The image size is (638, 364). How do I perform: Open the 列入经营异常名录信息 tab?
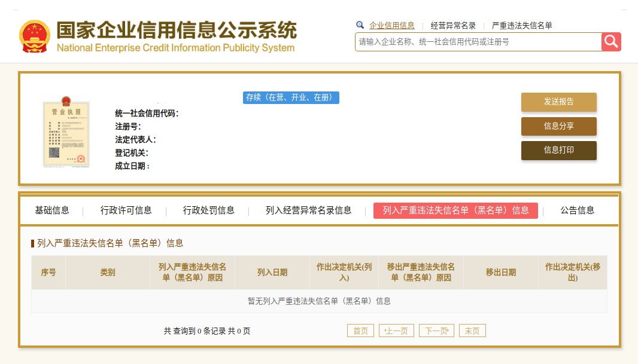[x=308, y=210]
